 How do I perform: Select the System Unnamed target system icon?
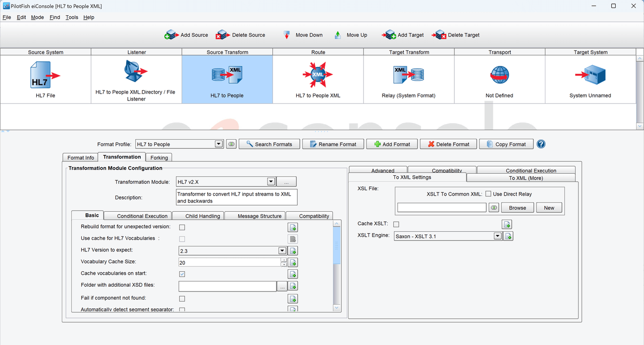coord(590,75)
